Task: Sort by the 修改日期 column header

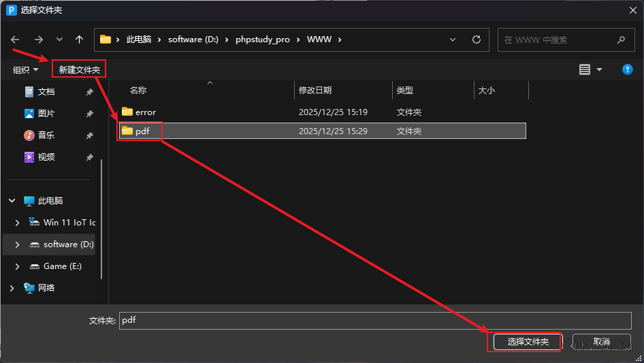Action: click(x=315, y=91)
